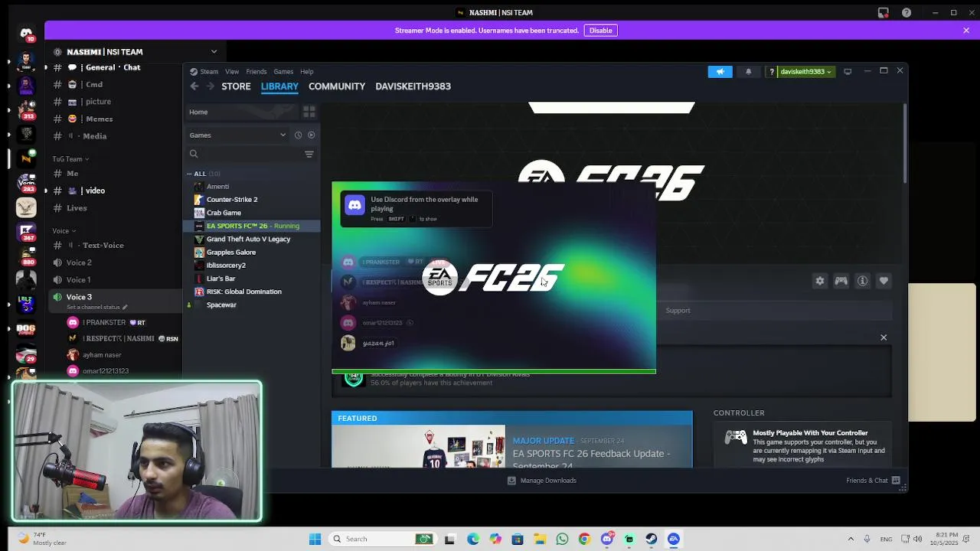The image size is (980, 551).
Task: Open DAVISKEITH9383 profile tab
Action: tap(413, 86)
